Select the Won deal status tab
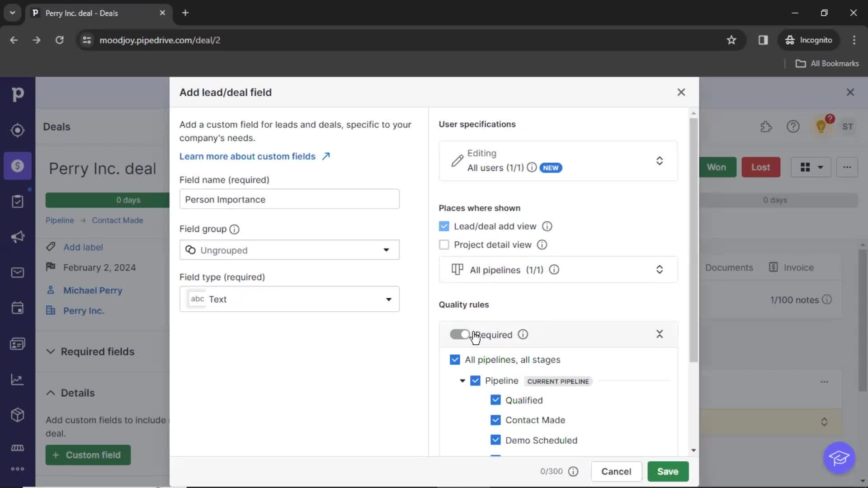The height and width of the screenshot is (488, 868). (x=716, y=167)
